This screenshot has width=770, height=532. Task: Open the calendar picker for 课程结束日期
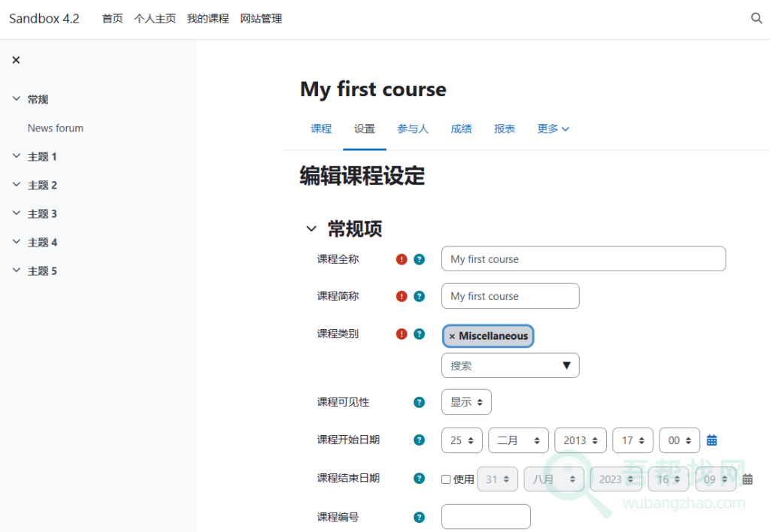[747, 479]
